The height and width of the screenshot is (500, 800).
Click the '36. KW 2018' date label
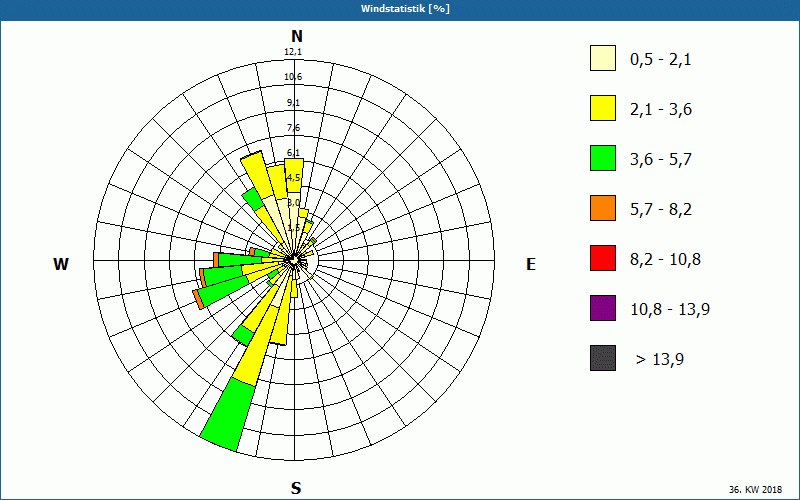coord(755,489)
